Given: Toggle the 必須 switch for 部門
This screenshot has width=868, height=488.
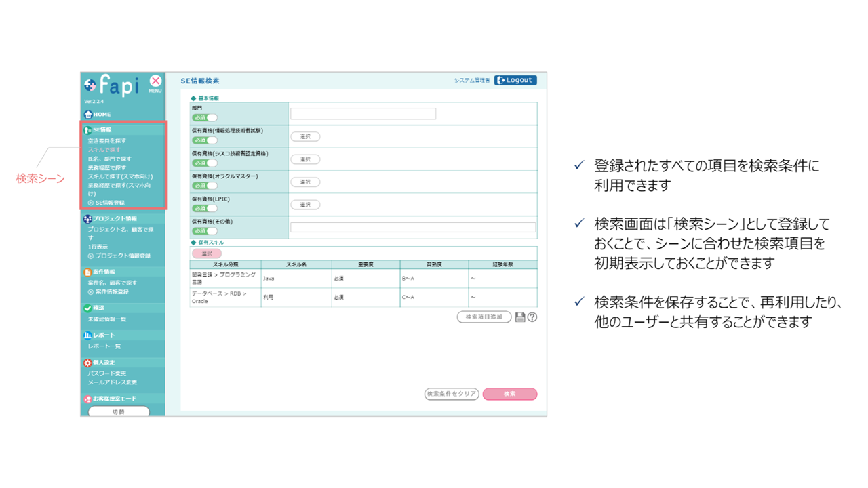Looking at the screenshot, I should pos(205,118).
